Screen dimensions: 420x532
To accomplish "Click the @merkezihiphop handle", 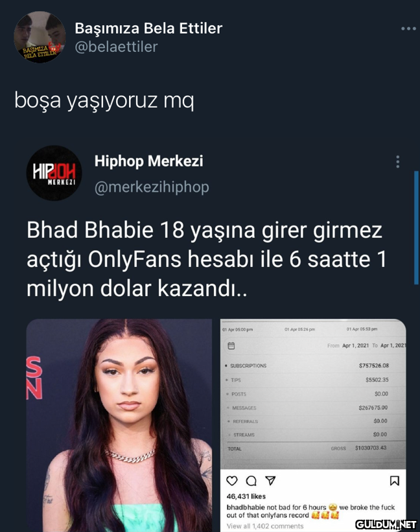I will (152, 187).
